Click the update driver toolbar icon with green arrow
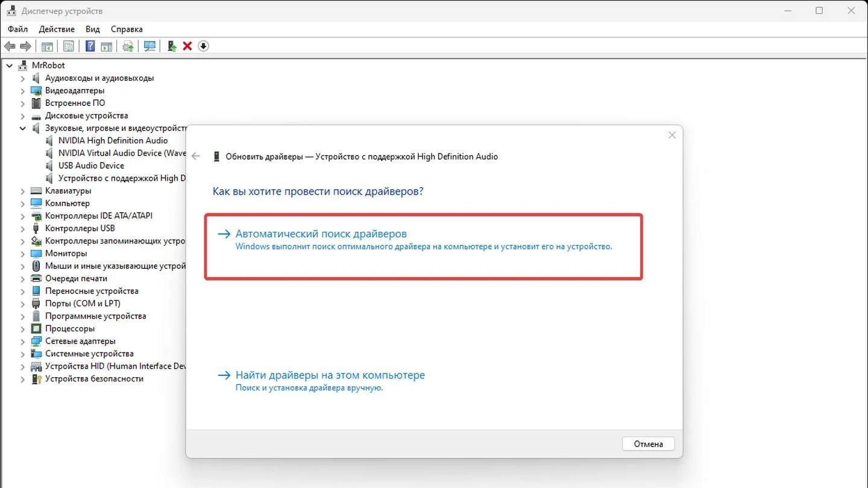Screen dimensions: 868x488 (x=172, y=46)
